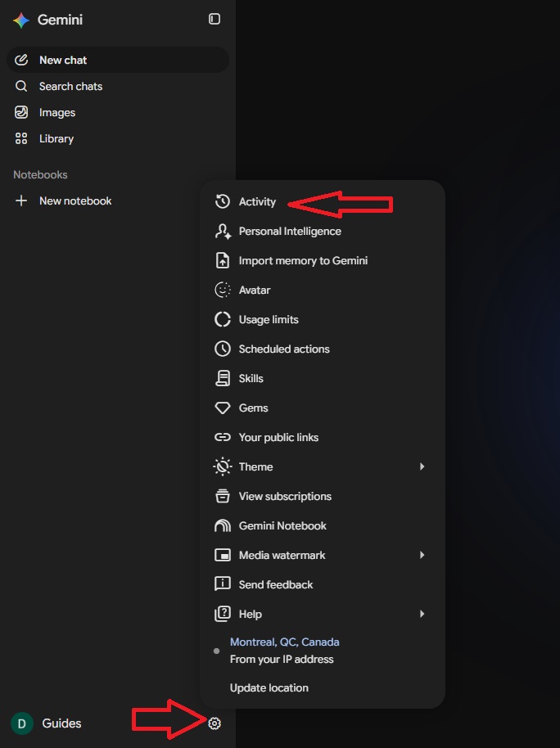Select Personal Intelligence from the menu

323,232
